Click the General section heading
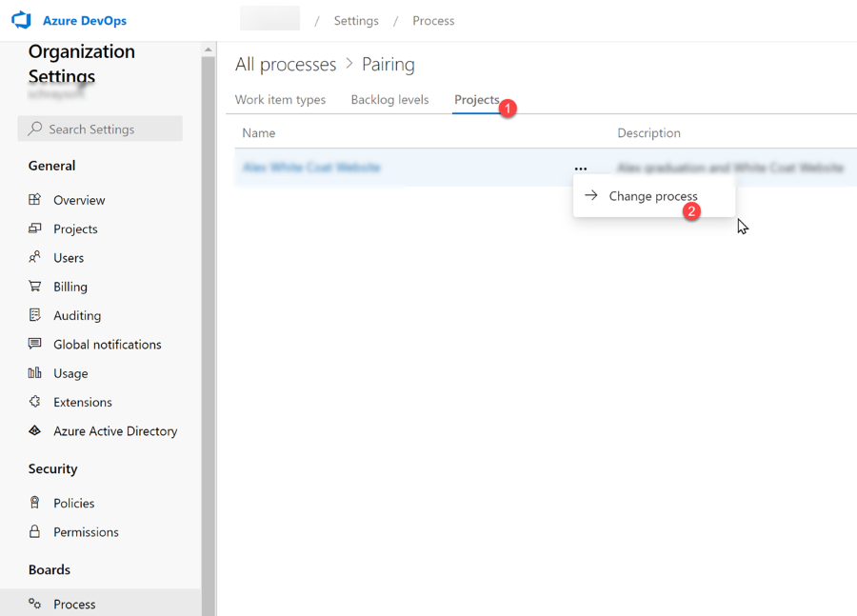Image resolution: width=857 pixels, height=616 pixels. tap(52, 166)
